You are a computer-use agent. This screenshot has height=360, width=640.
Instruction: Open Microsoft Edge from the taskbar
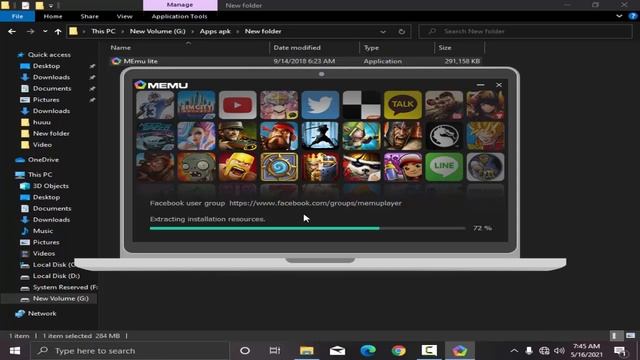[x=368, y=351]
